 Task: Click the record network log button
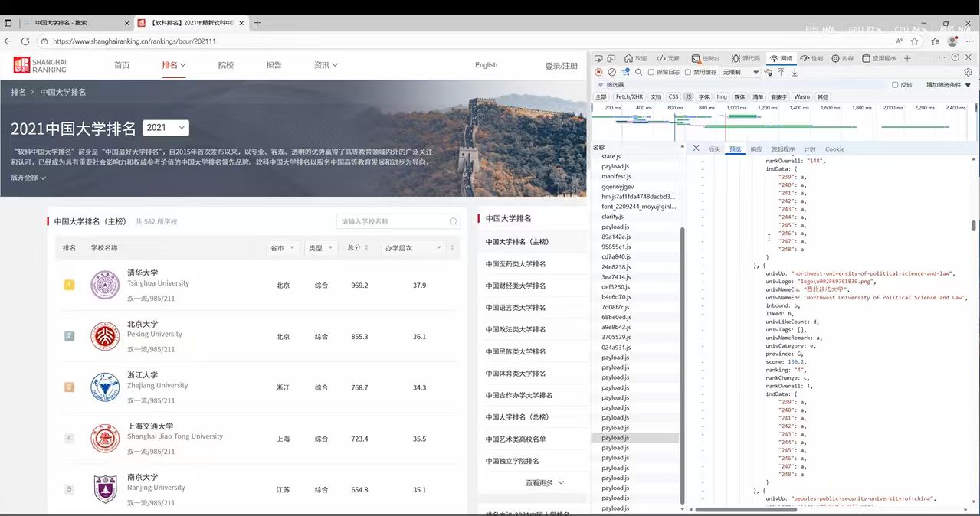tap(598, 72)
